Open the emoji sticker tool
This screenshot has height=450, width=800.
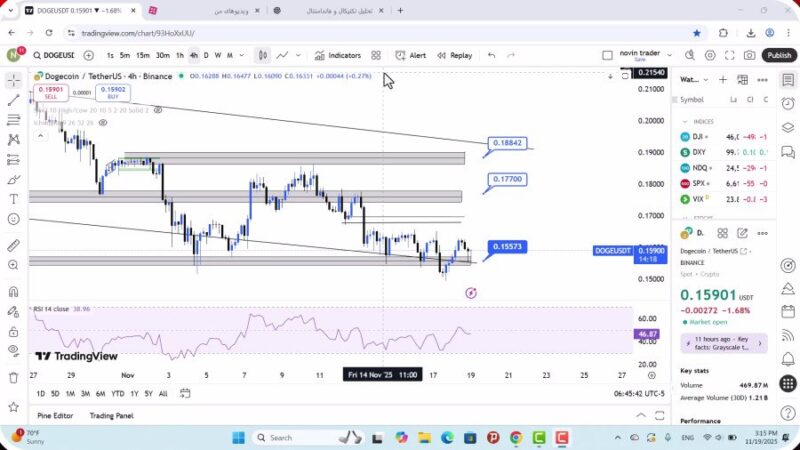[14, 219]
